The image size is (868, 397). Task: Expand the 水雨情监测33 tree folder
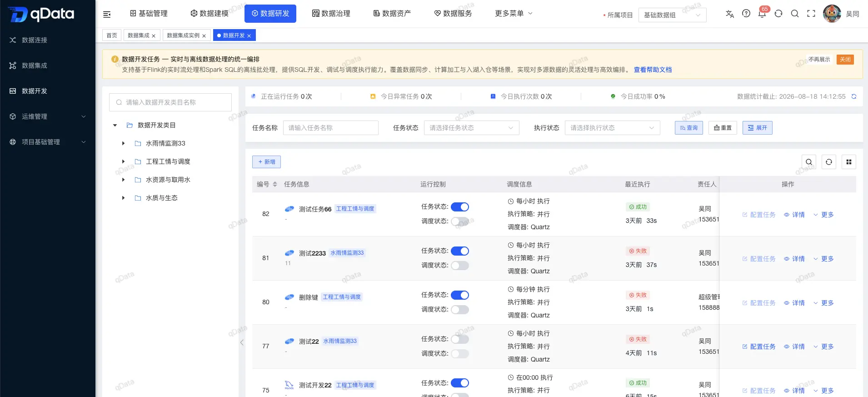point(123,143)
